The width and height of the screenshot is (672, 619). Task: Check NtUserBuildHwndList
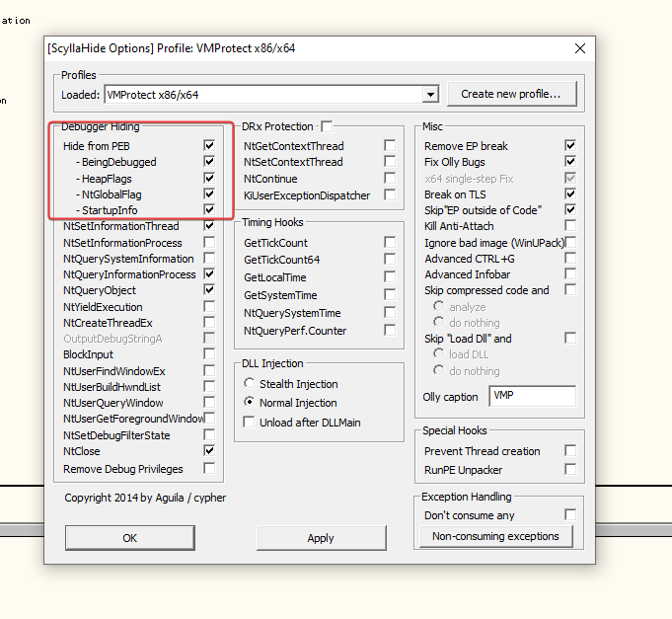209,386
